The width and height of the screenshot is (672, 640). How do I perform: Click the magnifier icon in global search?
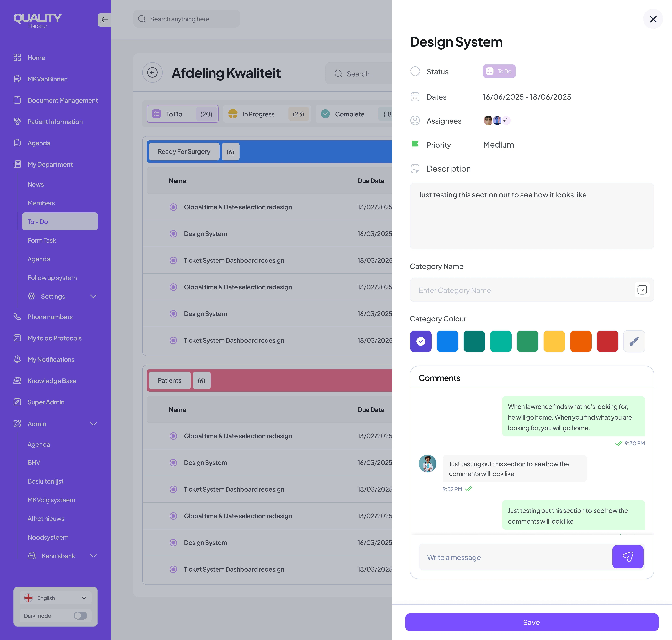point(142,19)
